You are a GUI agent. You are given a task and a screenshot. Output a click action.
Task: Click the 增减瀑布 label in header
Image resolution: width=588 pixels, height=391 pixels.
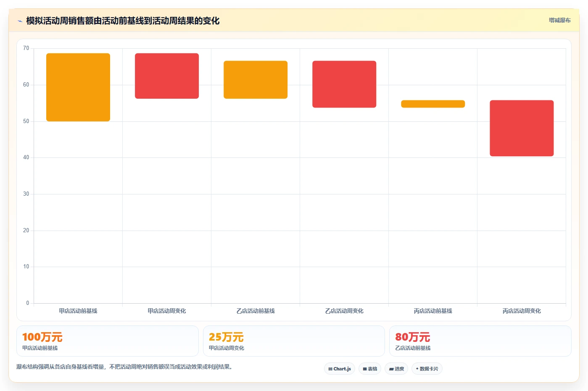[559, 20]
